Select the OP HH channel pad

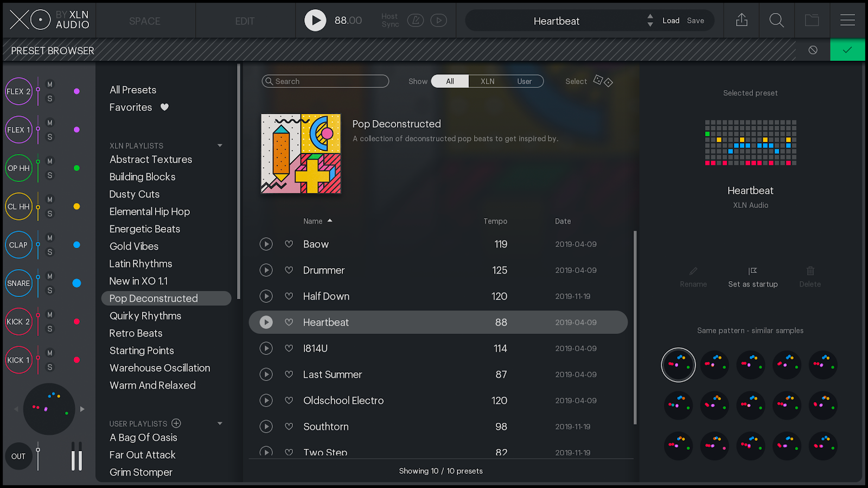pos(18,168)
